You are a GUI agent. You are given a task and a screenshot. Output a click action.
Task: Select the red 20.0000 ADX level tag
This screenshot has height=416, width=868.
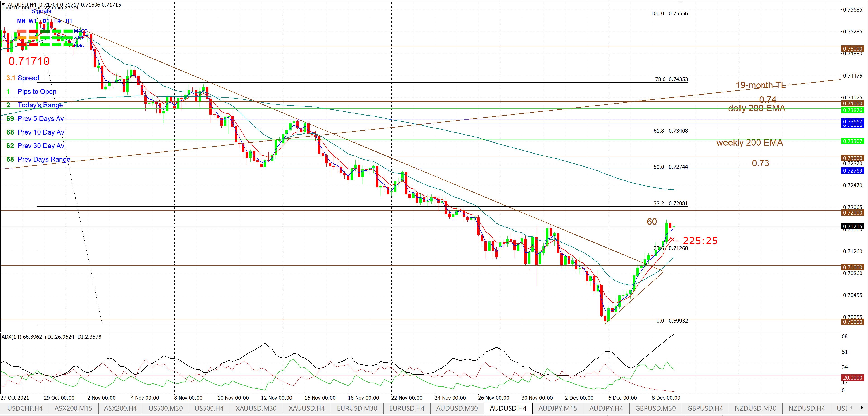[x=852, y=378]
